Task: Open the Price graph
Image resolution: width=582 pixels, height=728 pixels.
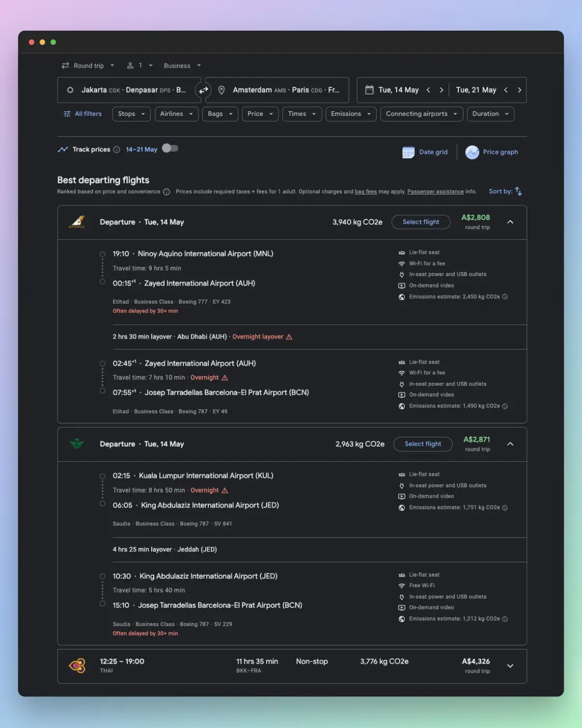Action: [492, 152]
